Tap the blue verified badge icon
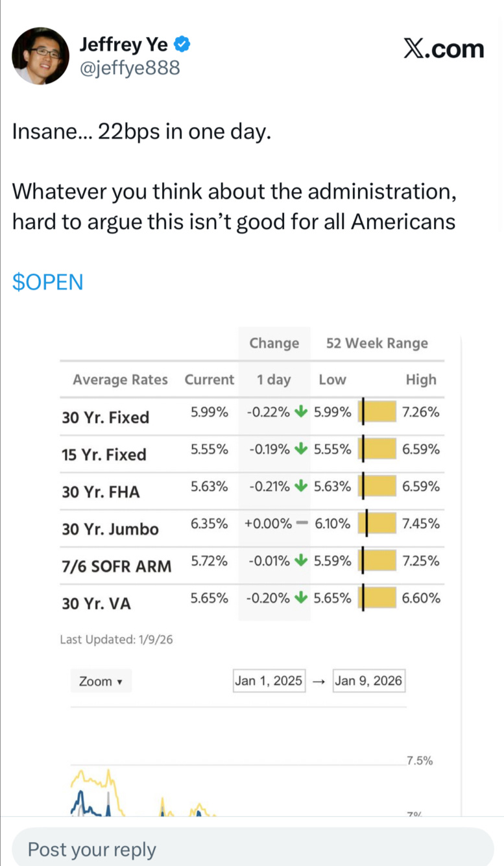This screenshot has height=866, width=504. click(184, 45)
